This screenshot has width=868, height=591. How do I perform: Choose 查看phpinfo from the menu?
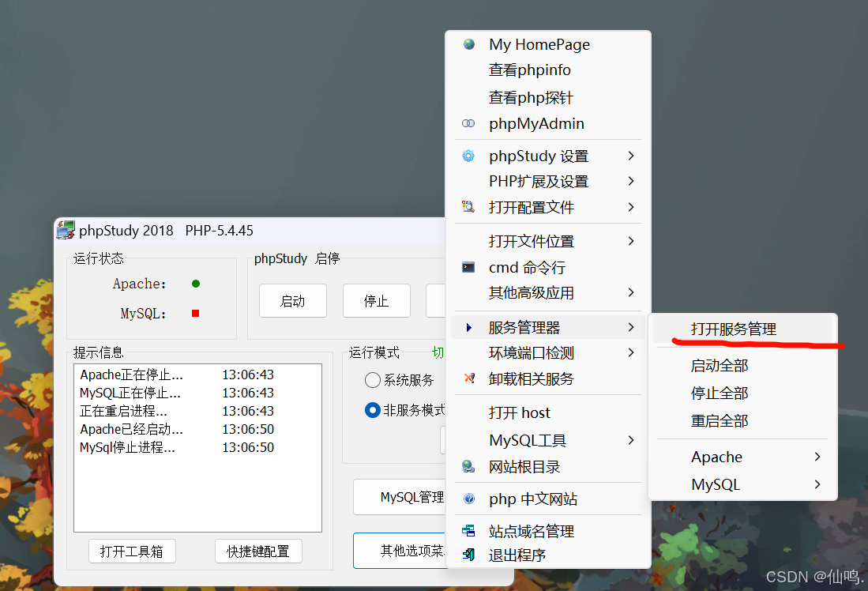(528, 70)
